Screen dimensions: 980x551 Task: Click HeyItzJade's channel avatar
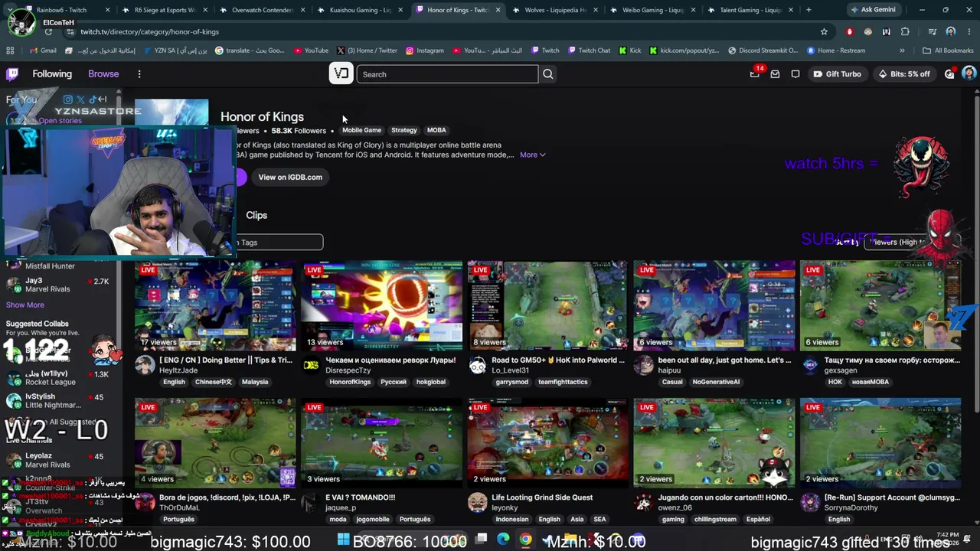point(145,365)
